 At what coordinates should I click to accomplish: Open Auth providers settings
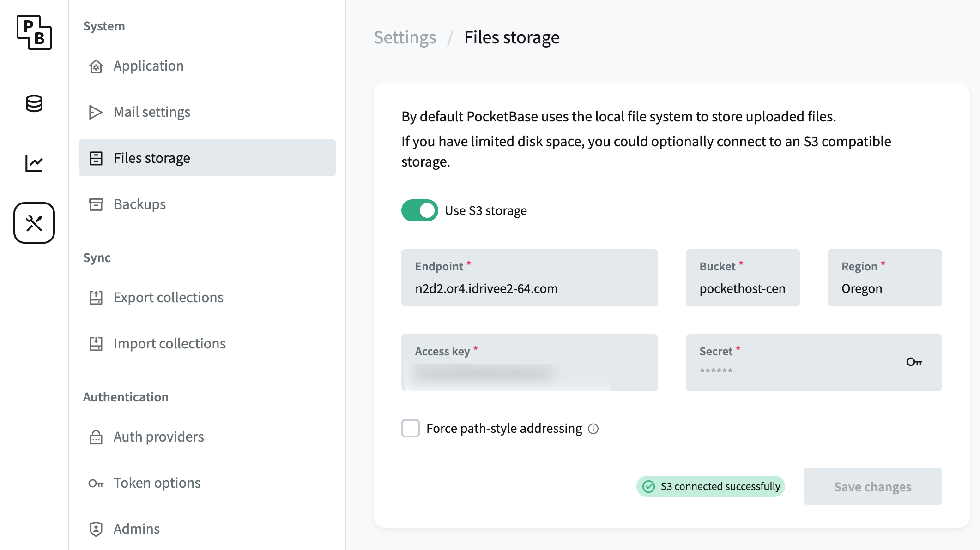(158, 437)
